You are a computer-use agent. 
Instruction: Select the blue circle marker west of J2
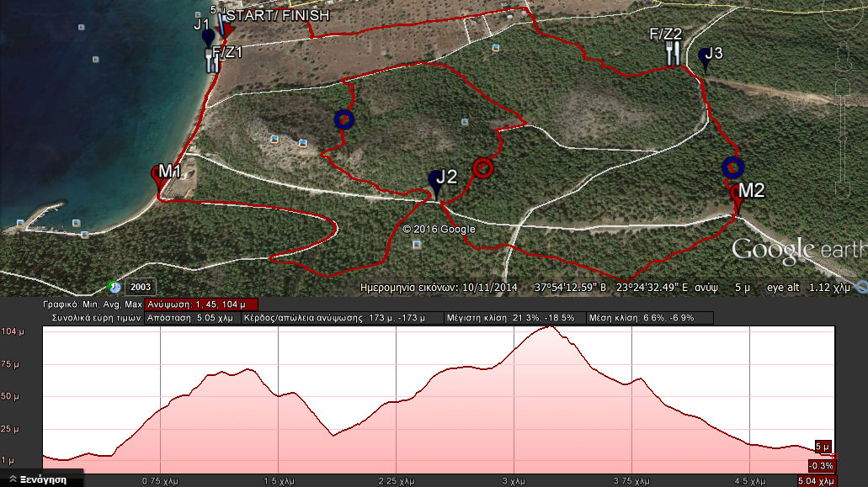tap(343, 119)
